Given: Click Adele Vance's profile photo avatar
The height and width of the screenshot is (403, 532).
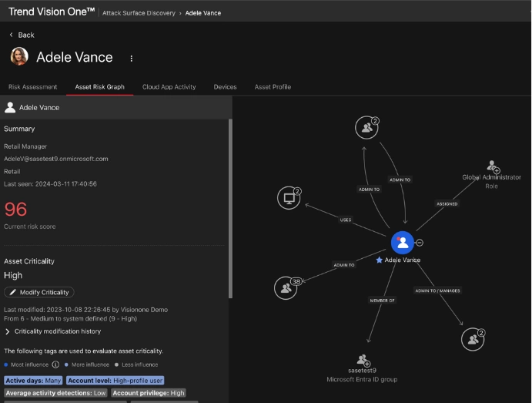Looking at the screenshot, I should [19, 57].
